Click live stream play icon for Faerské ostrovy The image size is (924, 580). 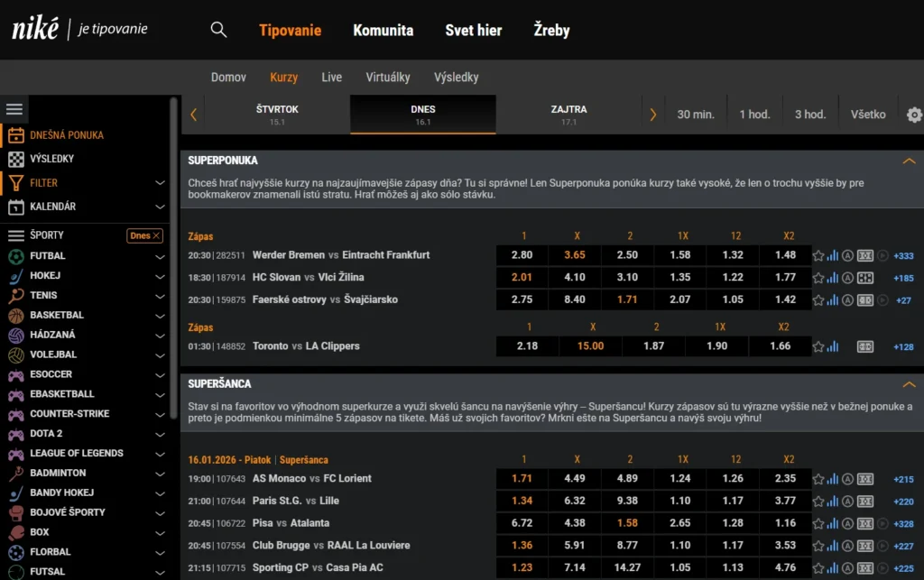[x=882, y=300]
